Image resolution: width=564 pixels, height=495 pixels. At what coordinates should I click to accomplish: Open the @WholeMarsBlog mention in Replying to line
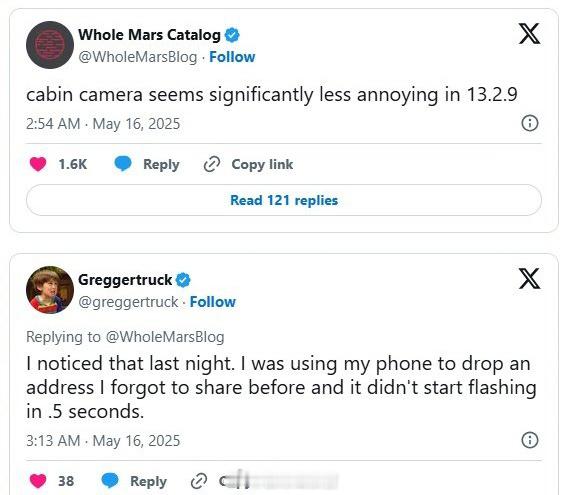pos(165,337)
